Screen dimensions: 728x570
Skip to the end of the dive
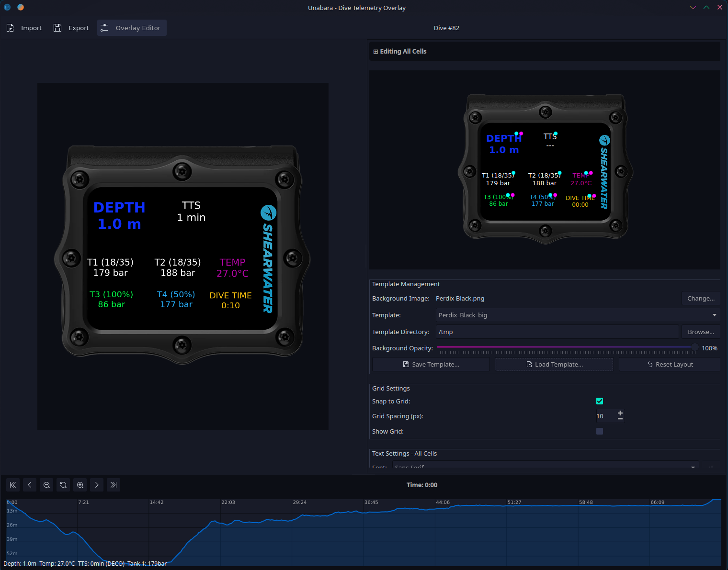tap(114, 485)
